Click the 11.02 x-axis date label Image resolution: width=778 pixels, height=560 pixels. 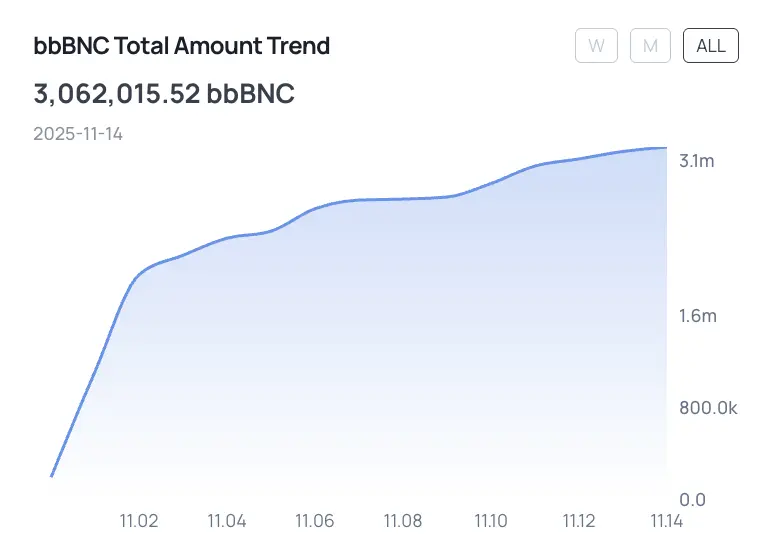(x=139, y=521)
